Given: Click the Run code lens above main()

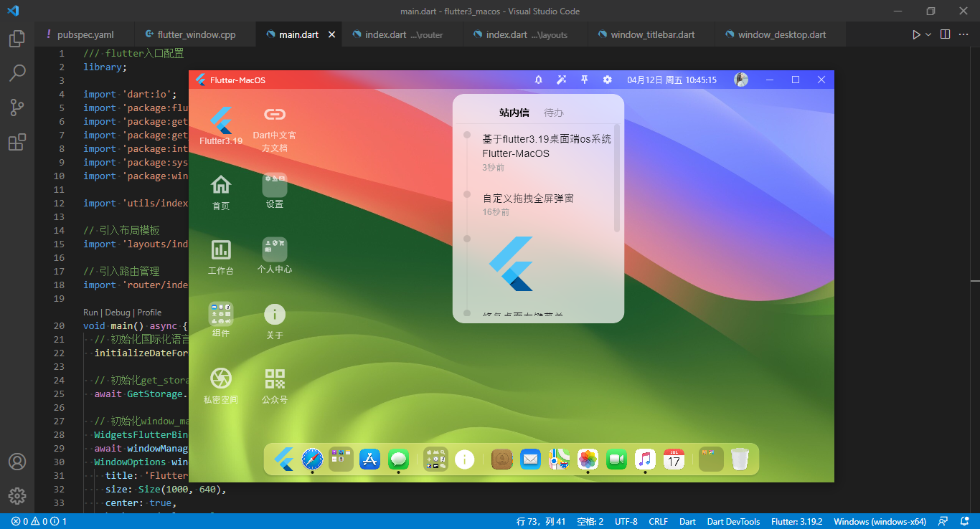Looking at the screenshot, I should (90, 312).
